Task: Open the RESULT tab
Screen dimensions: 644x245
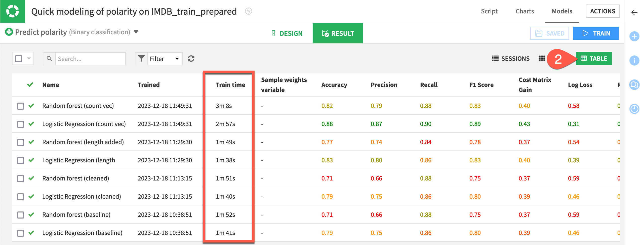Action: 338,33
